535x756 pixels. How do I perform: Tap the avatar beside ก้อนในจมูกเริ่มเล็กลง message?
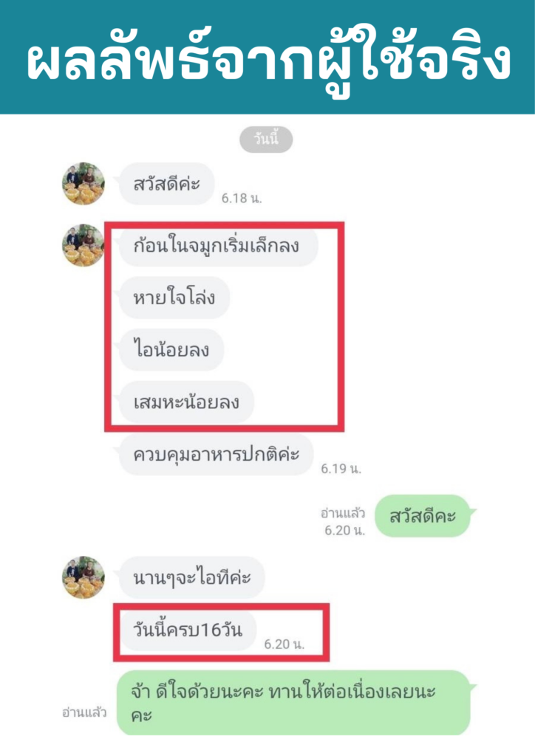(84, 245)
